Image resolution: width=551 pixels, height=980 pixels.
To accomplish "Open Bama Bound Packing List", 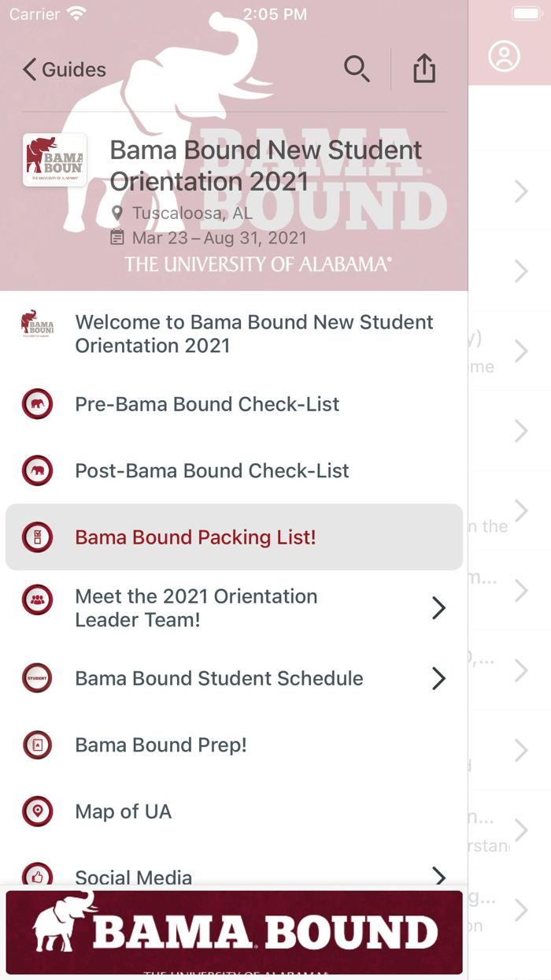I will [x=195, y=537].
